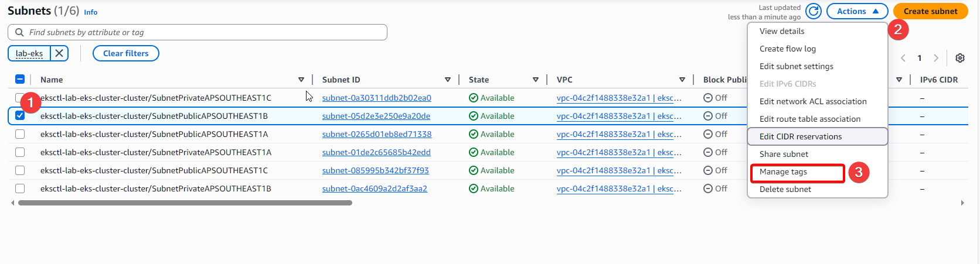Sort by VPC column arrow
Image resolution: width=980 pixels, height=264 pixels.
pyautogui.click(x=682, y=80)
